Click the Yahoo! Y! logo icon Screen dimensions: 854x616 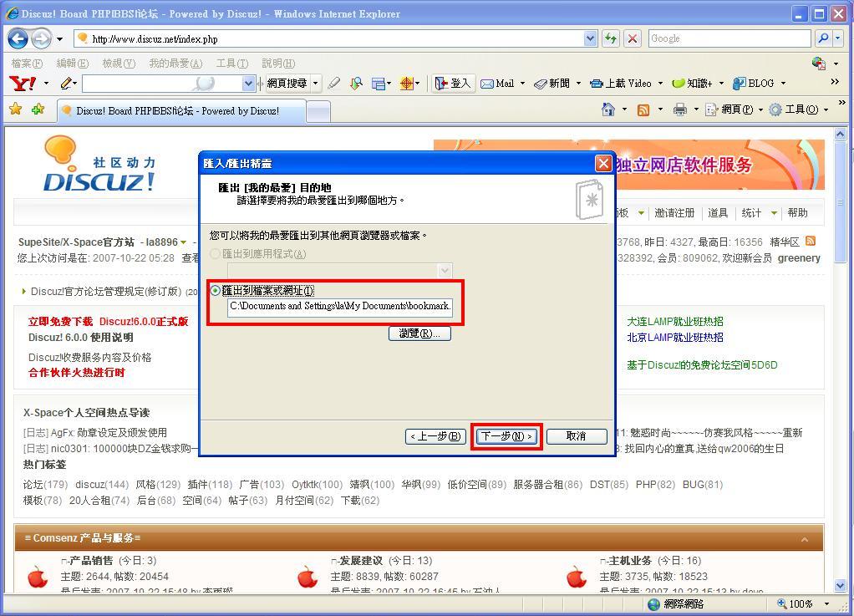[x=23, y=84]
